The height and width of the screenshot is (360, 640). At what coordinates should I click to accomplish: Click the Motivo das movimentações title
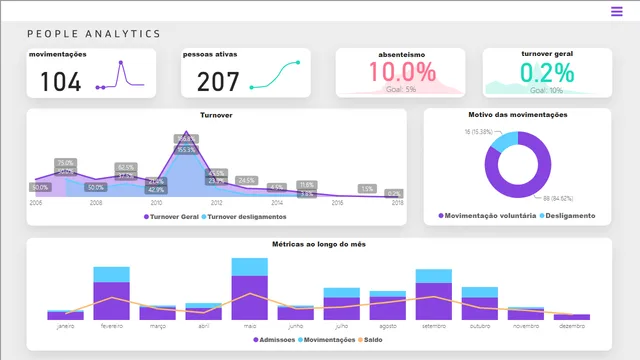tap(518, 115)
